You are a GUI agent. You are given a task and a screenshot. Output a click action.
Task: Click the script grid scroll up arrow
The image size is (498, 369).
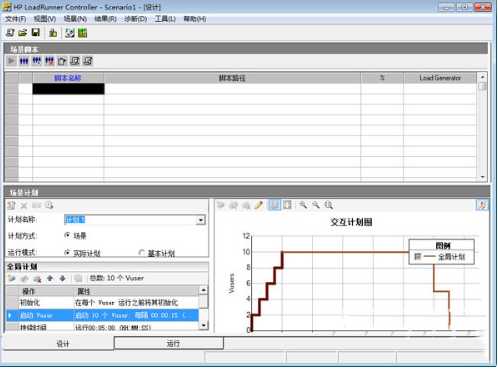482,77
